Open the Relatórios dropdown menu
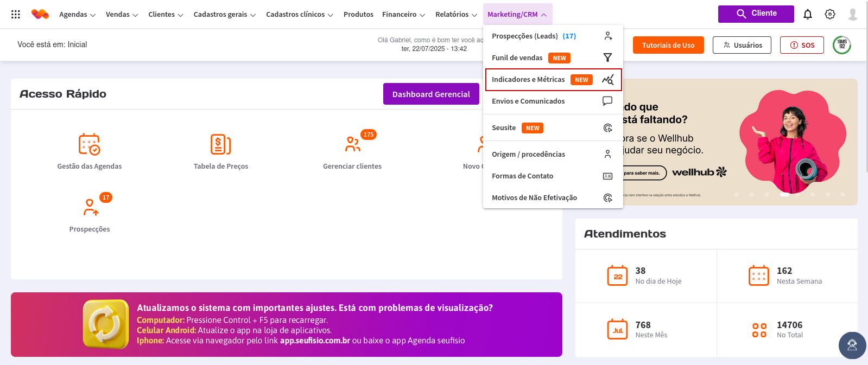This screenshot has width=868, height=365. [456, 15]
